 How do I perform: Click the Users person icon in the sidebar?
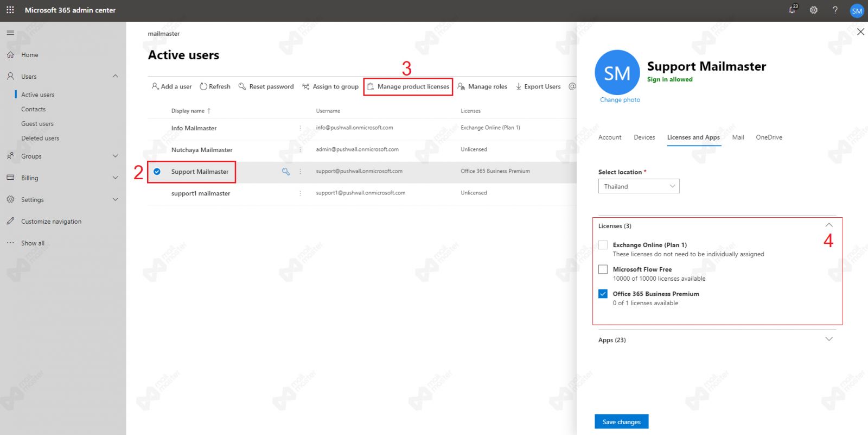click(x=10, y=76)
